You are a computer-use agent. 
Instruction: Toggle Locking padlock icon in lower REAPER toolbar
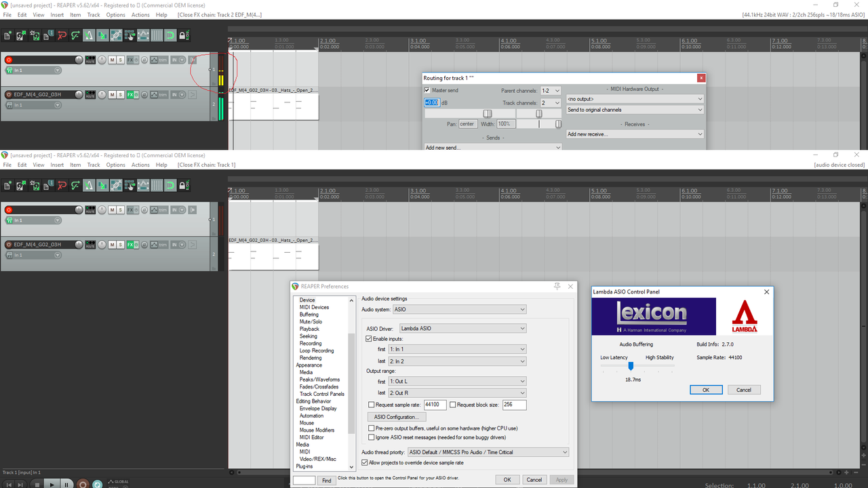pos(184,185)
